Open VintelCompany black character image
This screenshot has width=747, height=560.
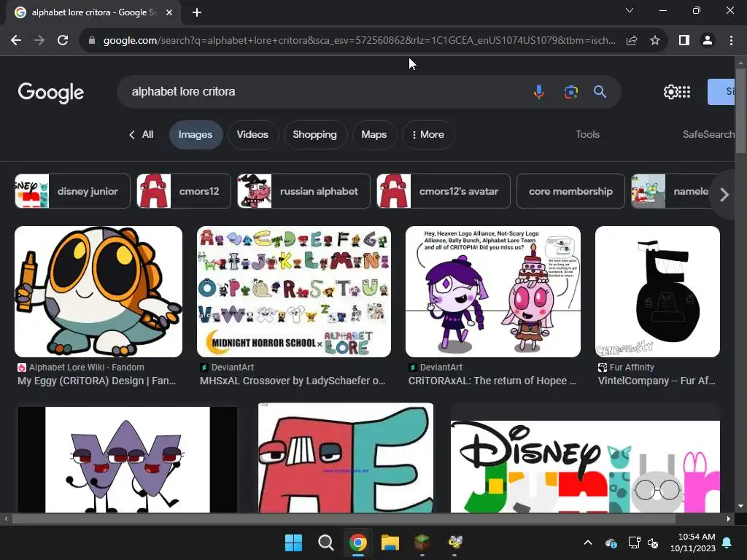click(657, 292)
